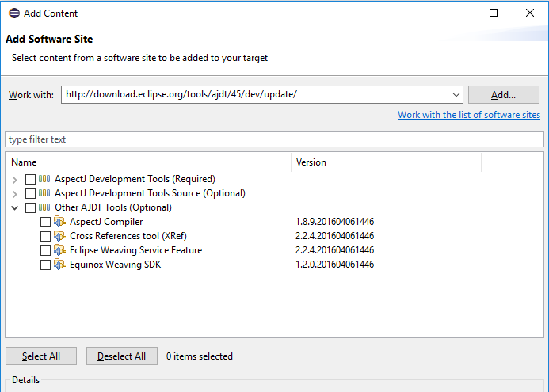Click the Eclipse icon in the title bar
549x392 pixels.
pos(14,13)
